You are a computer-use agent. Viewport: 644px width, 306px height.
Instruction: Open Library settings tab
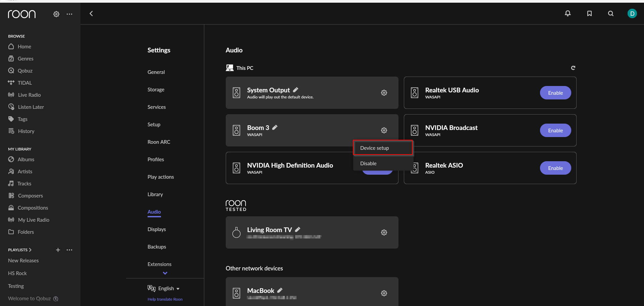[x=155, y=194]
